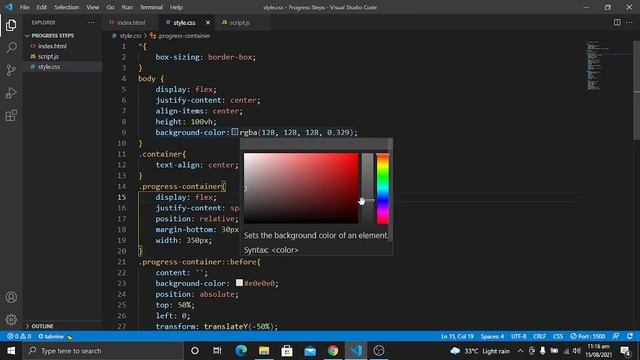The image size is (640, 360).
Task: Expand the OUTLINE section
Action: point(40,326)
